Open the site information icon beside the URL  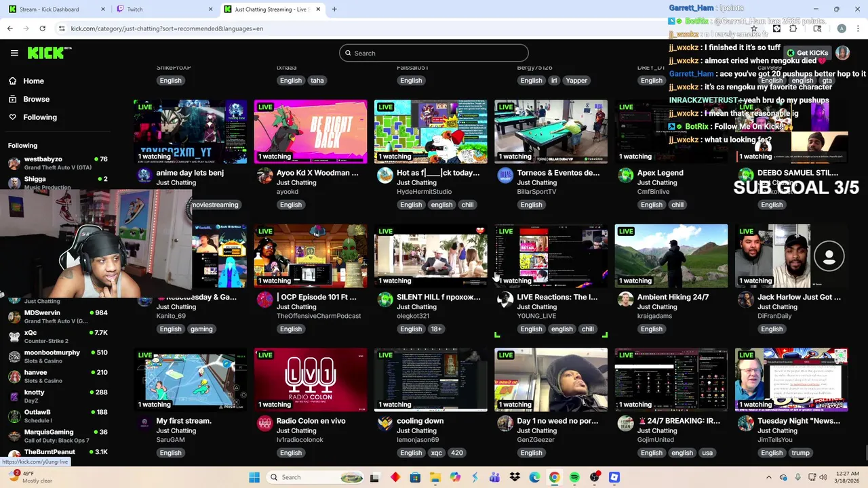[62, 28]
